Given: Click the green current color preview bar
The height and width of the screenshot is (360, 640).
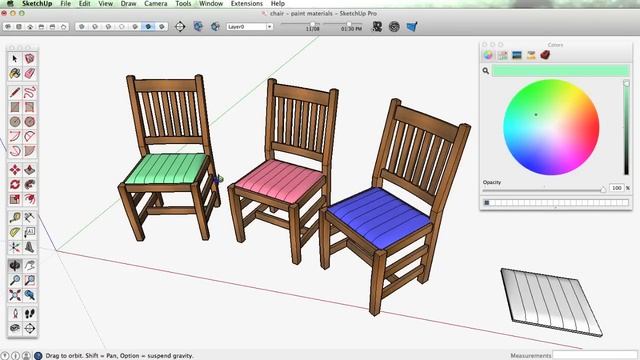Looking at the screenshot, I should [x=560, y=71].
